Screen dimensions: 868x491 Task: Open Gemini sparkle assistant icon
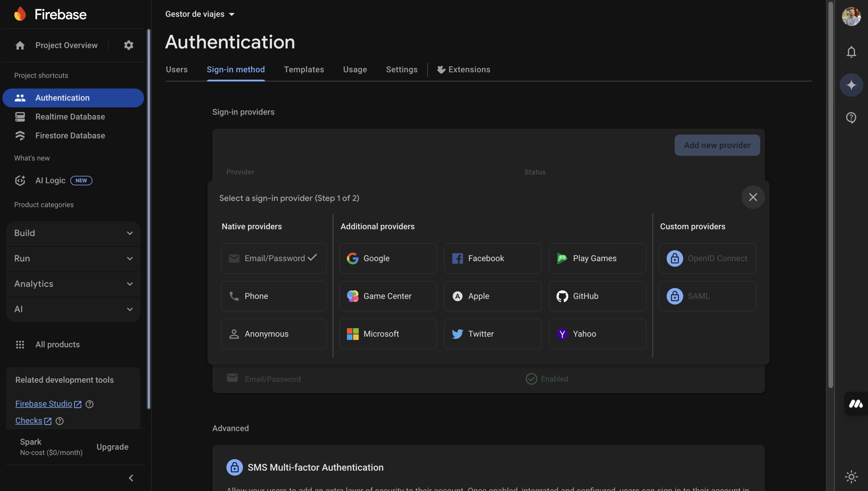tap(851, 85)
